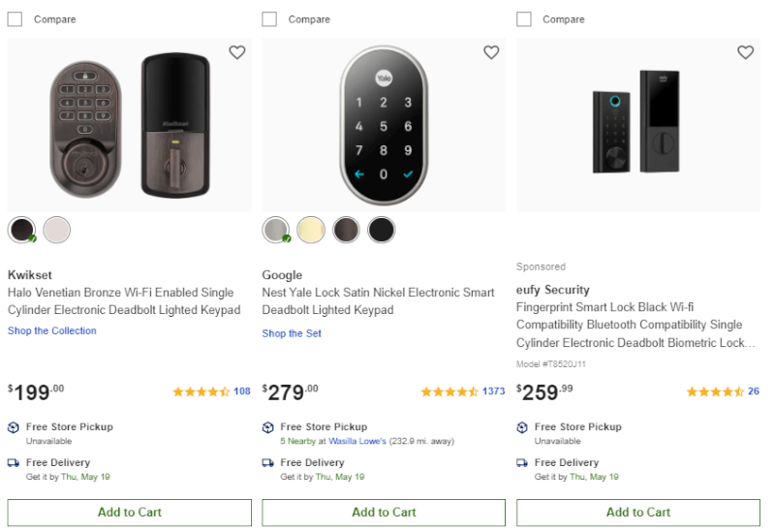775x532 pixels.
Task: Click heart icon on eufy Security lock
Action: coord(745,52)
